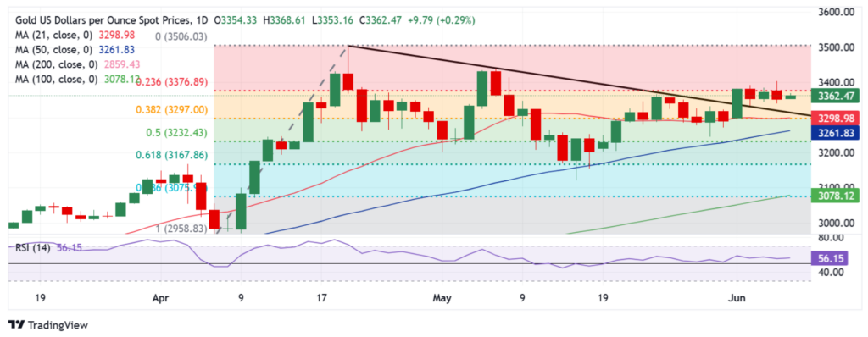Select the 0.618 (3167.86) Fibonacci level label
The width and height of the screenshot is (868, 337).
point(172,156)
